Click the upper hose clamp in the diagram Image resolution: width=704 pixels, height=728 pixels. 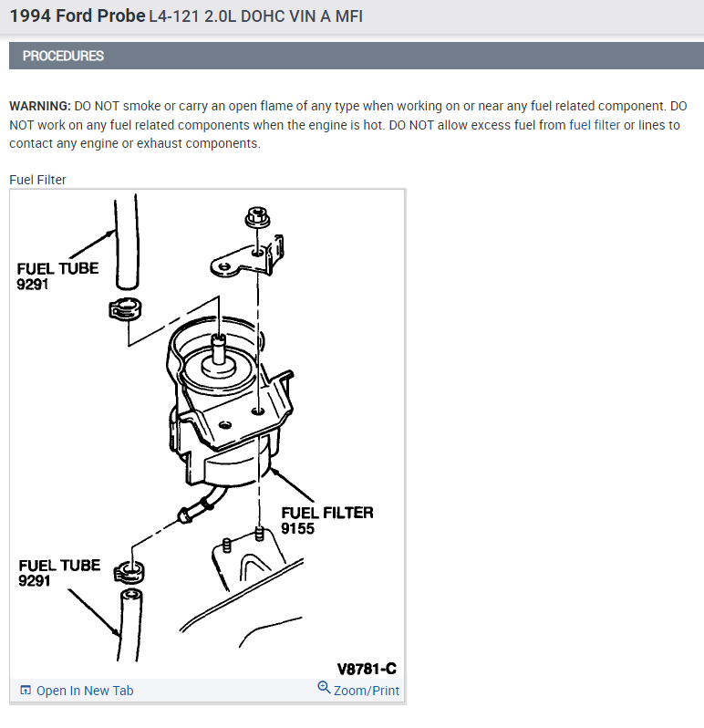pos(125,309)
